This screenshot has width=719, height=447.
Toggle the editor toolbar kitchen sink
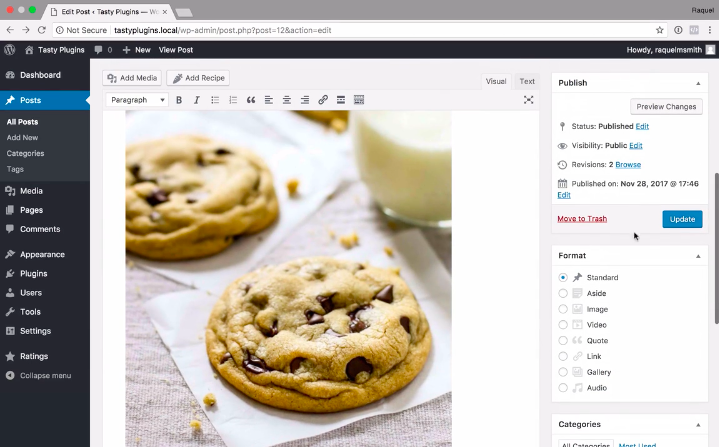[359, 100]
